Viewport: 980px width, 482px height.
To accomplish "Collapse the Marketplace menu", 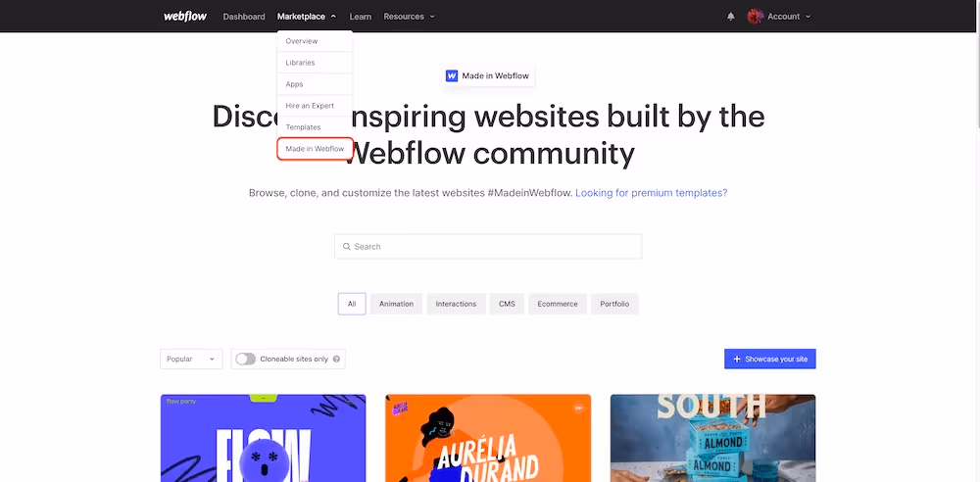I will 306,17.
